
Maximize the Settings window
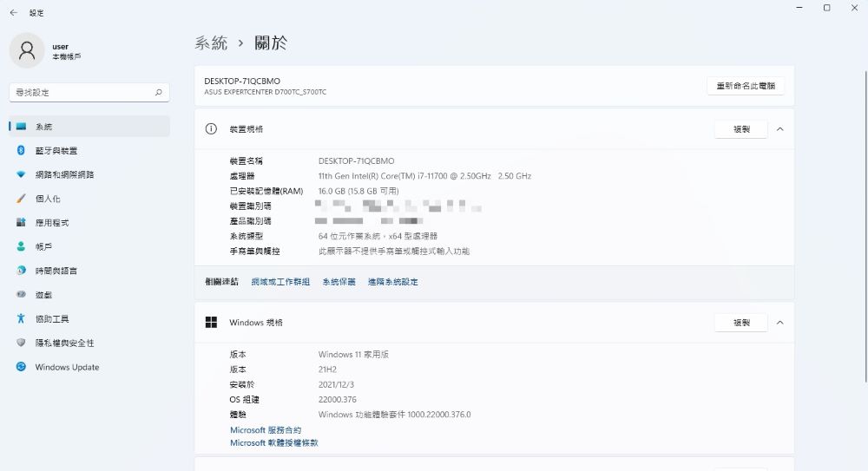coord(826,8)
